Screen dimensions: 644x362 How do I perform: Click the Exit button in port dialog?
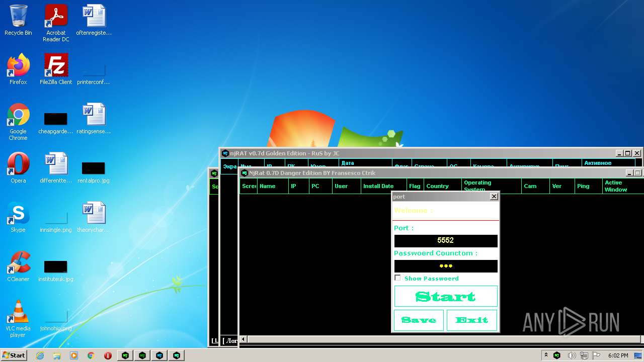[x=471, y=320]
